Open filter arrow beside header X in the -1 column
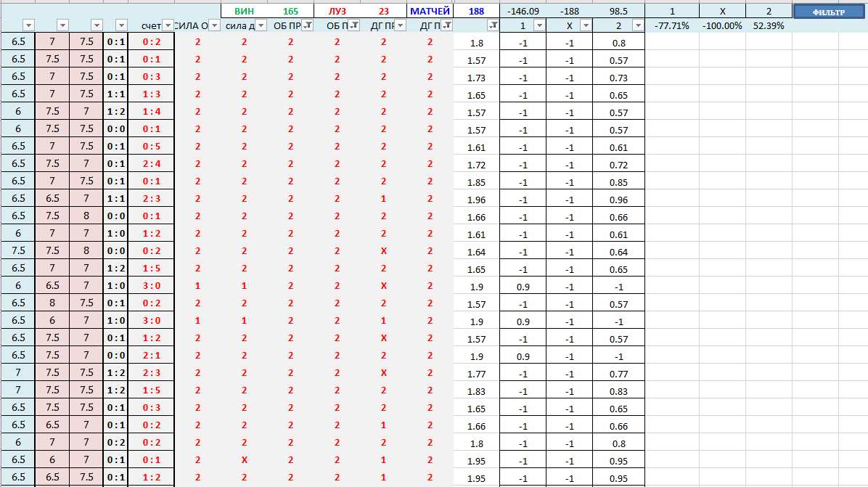This screenshot has height=487, width=868. pyautogui.click(x=586, y=25)
